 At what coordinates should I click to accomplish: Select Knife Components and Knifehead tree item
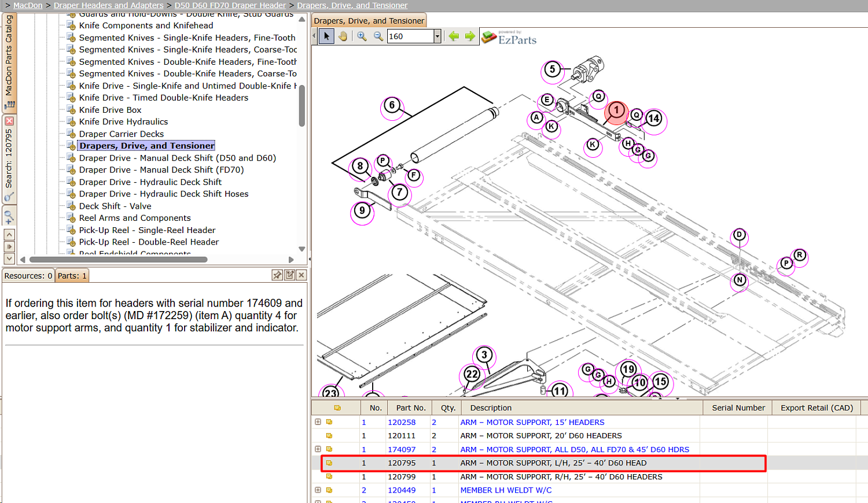point(146,25)
